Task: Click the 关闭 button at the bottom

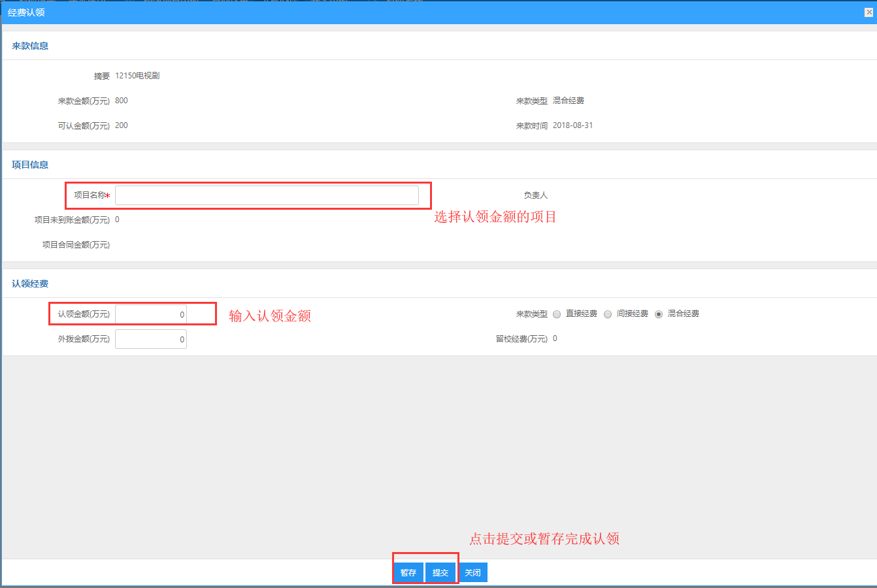Action: [472, 572]
